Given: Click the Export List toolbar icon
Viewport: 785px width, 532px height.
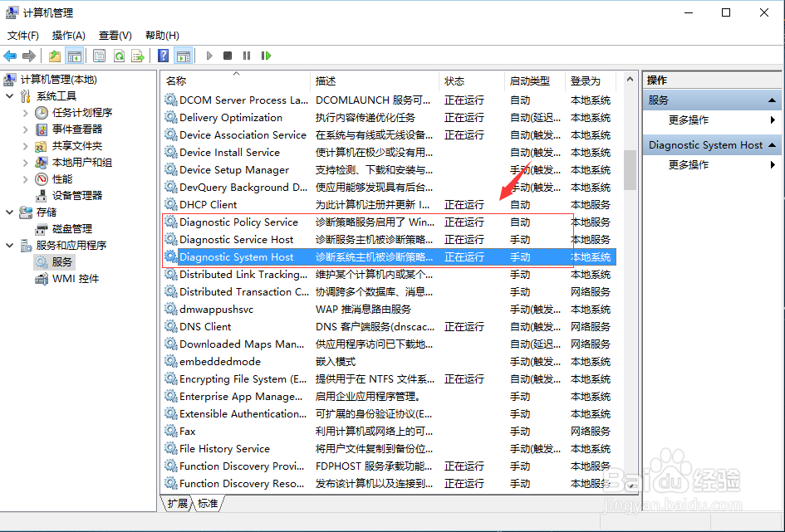Looking at the screenshot, I should (x=136, y=56).
